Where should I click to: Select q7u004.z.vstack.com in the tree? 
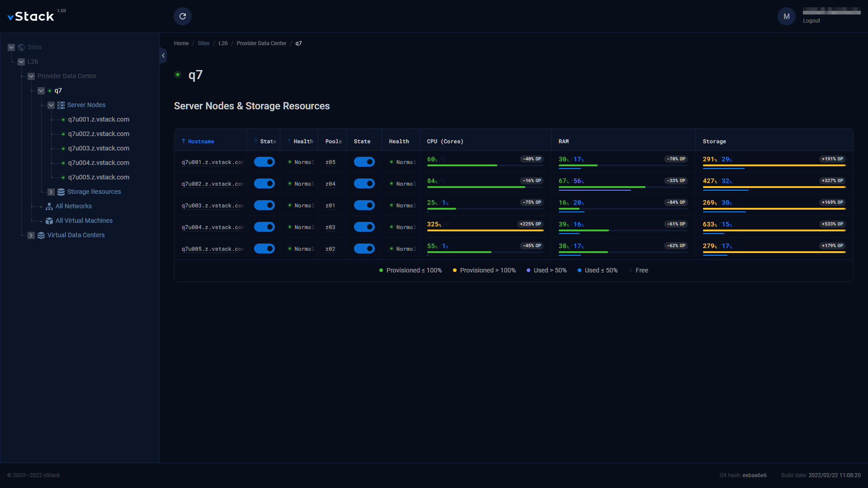coord(99,163)
